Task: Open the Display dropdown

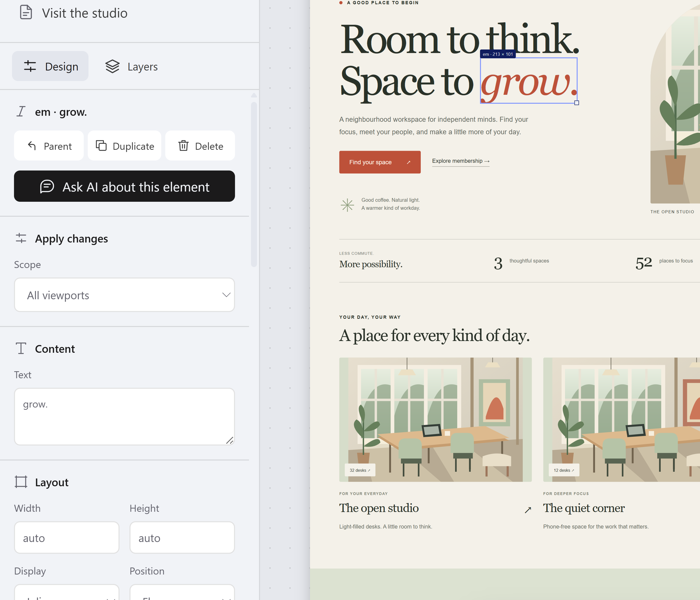Action: 66,592
